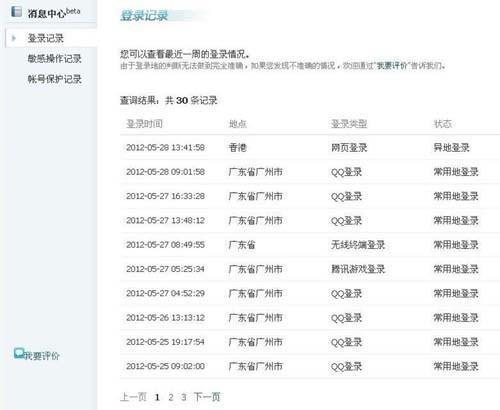This screenshot has width=500, height=410.
Task: Click the 我要评价 speech bubble icon
Action: pos(19,353)
